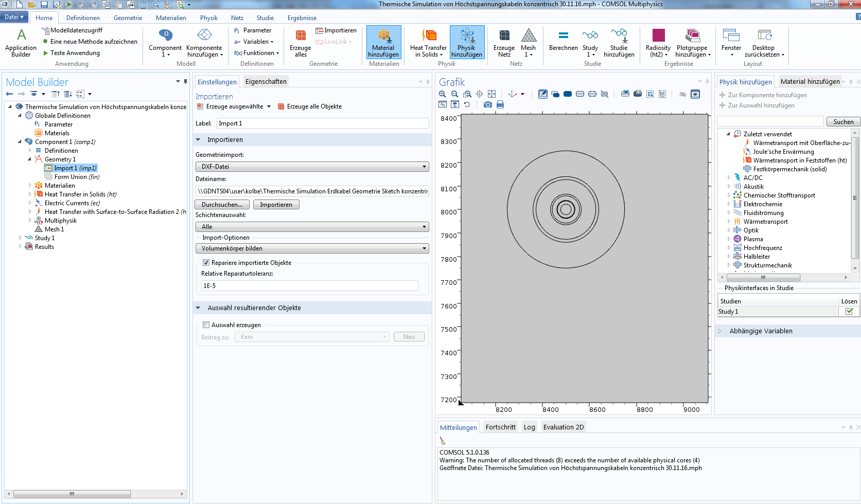Image resolution: width=861 pixels, height=504 pixels.
Task: Open the Schichtenauswahl Alle dropdown
Action: tap(312, 227)
